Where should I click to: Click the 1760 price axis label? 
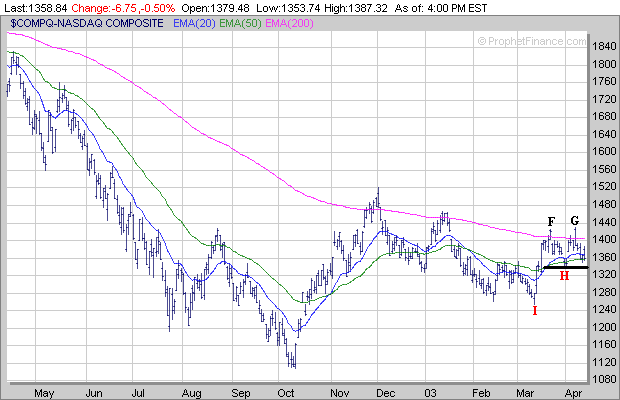click(604, 81)
